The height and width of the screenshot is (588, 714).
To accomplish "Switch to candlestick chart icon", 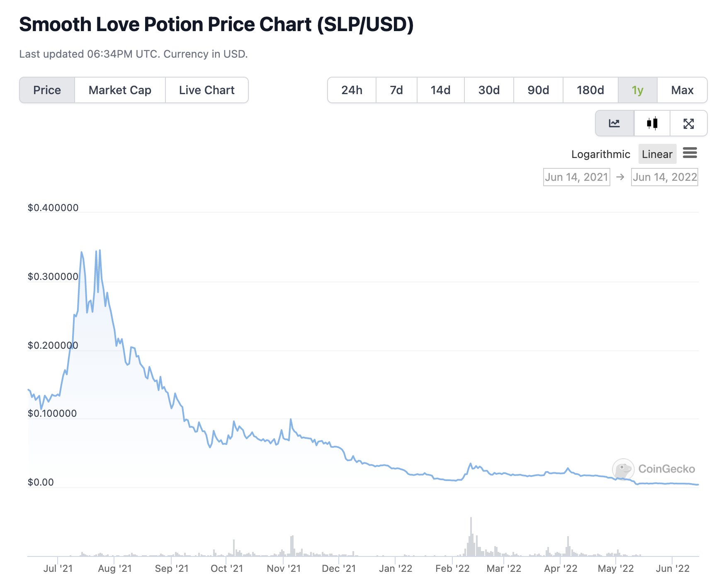I will [x=652, y=123].
